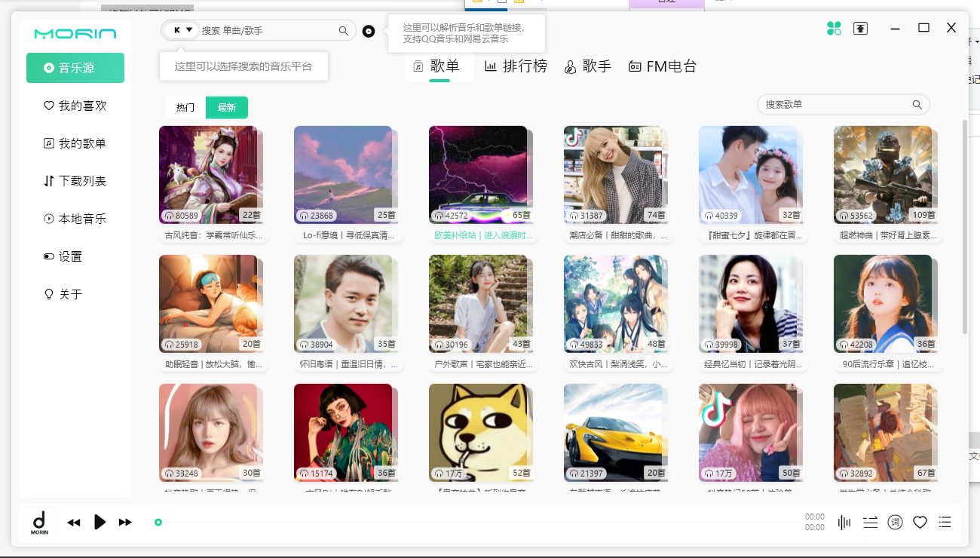Toggle the playback mode icon beside lyrics
Screen dimensions: 980x558
tap(870, 522)
